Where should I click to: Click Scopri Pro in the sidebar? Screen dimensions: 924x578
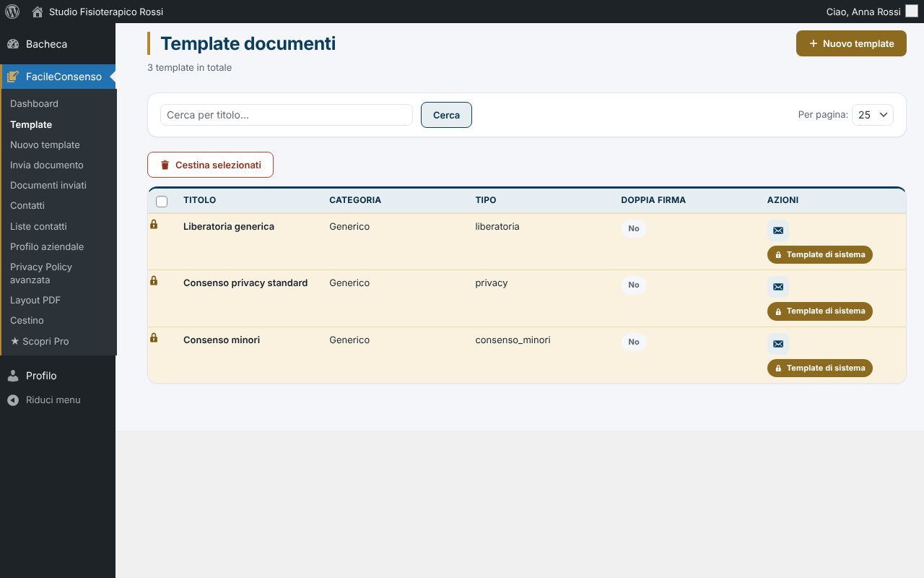click(40, 341)
